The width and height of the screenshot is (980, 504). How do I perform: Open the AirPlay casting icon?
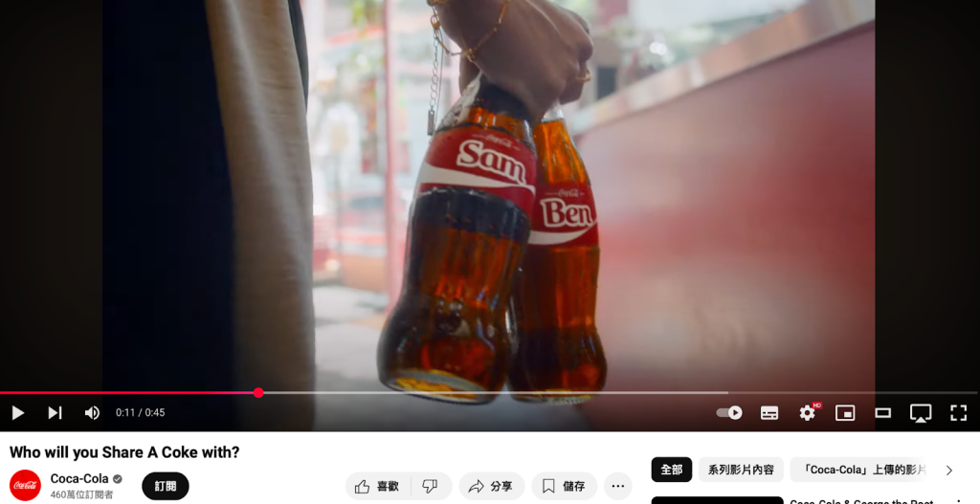[921, 413]
